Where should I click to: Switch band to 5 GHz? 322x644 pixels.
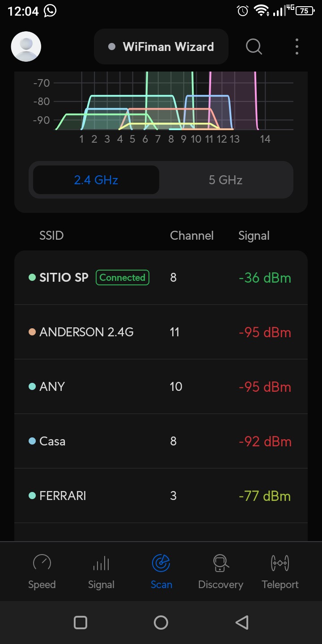(225, 180)
